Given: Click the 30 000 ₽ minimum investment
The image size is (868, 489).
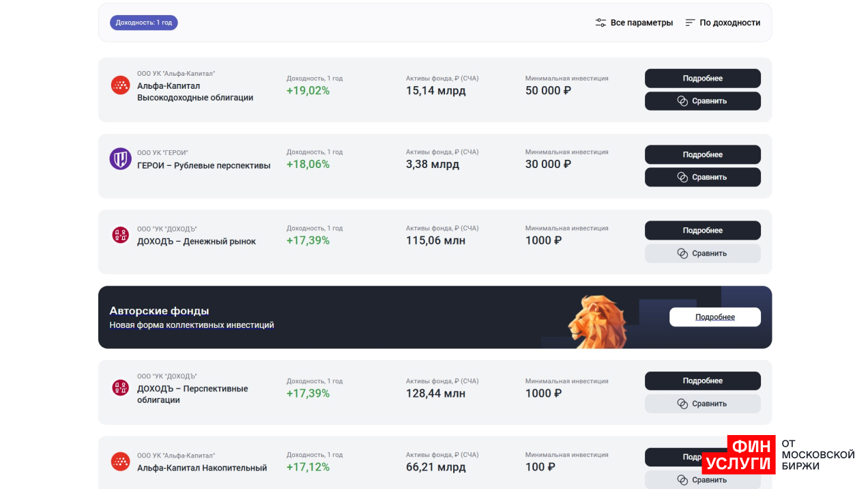Looking at the screenshot, I should [548, 165].
